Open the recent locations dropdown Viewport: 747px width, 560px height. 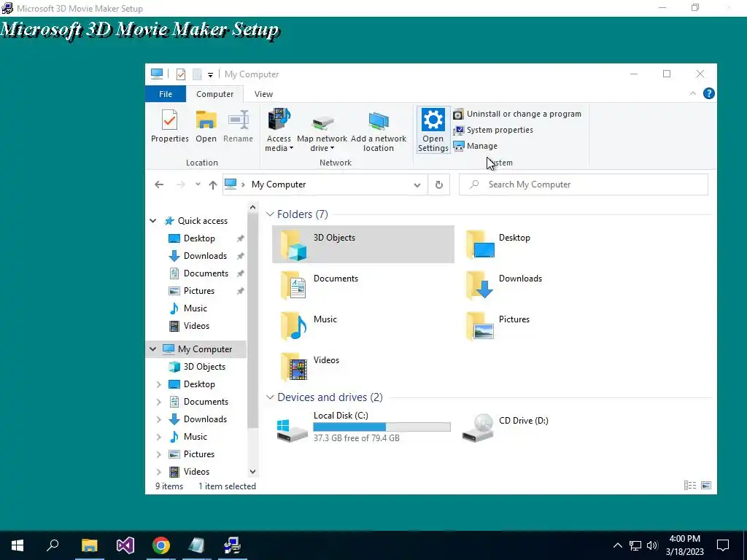[198, 184]
